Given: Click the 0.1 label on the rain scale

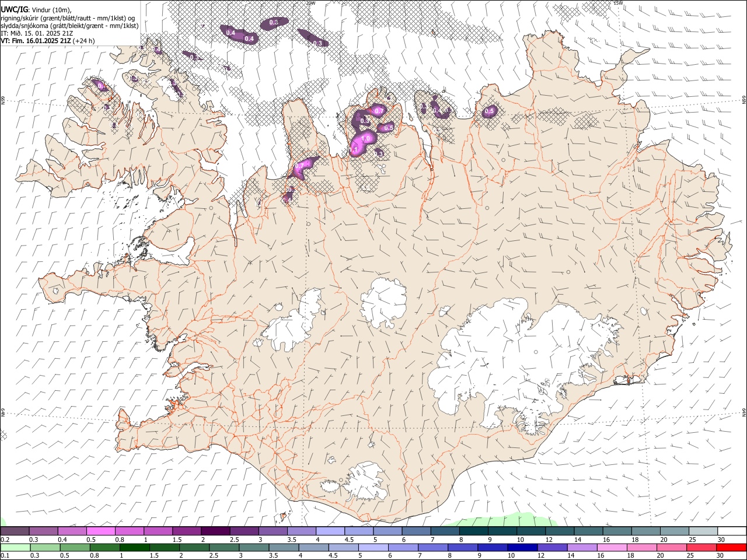Looking at the screenshot, I should [x=5, y=556].
